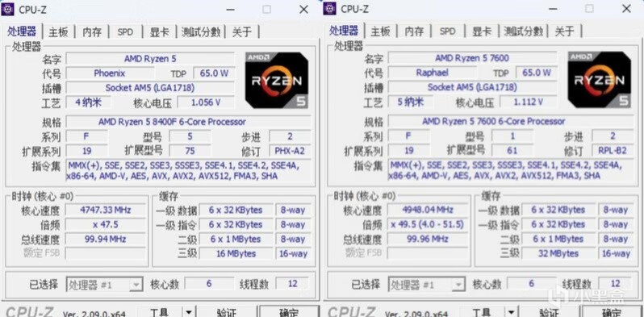Click the RPL-B2 revision value
Viewport: 644px width, 317px height.
(x=613, y=150)
